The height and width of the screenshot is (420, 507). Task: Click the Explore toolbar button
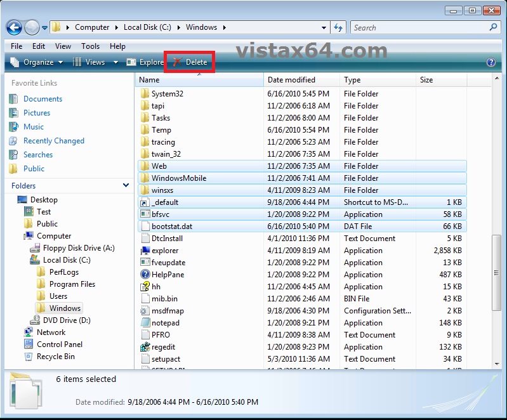(x=145, y=62)
